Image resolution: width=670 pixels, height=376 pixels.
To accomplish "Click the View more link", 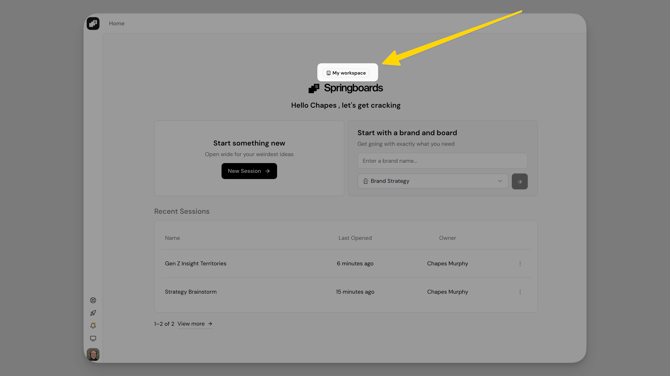I will point(195,324).
